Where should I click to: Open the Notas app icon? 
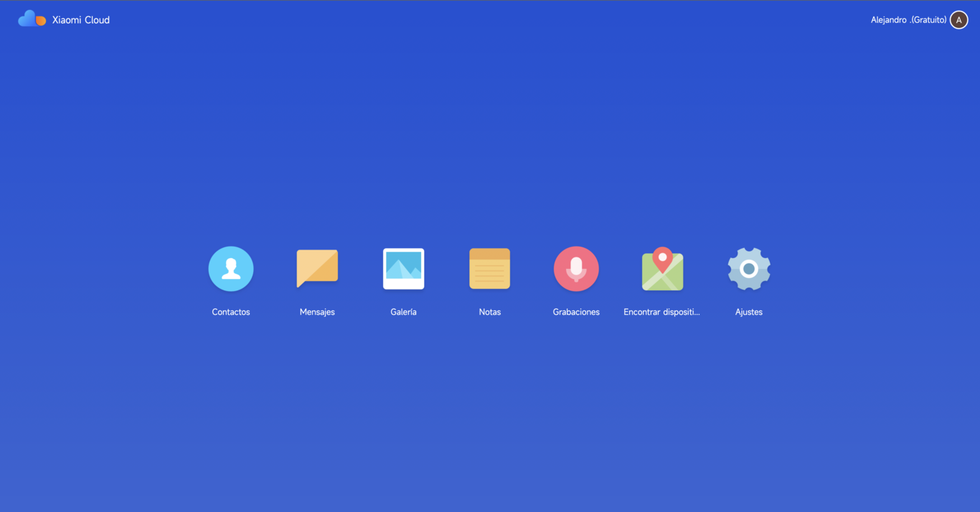coord(489,268)
